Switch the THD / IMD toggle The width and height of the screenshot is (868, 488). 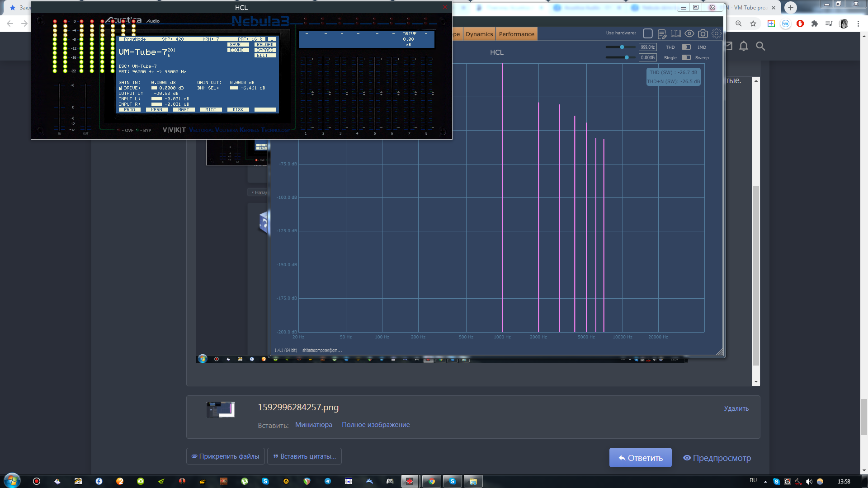686,47
